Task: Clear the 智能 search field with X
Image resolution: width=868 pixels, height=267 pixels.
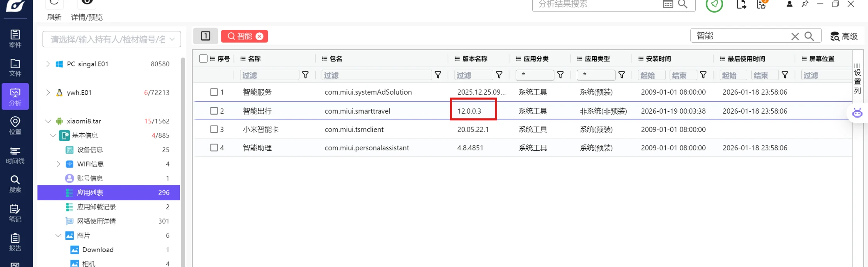Action: tap(795, 36)
